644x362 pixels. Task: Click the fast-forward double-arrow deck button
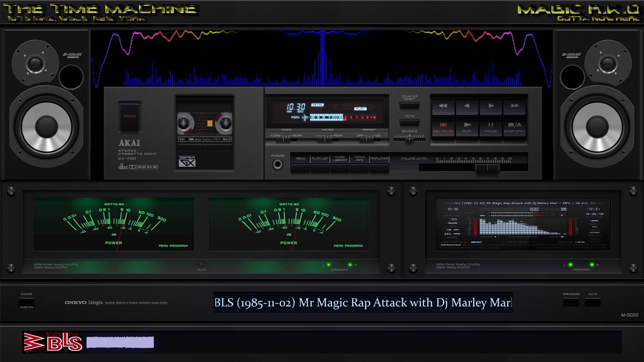[515, 106]
